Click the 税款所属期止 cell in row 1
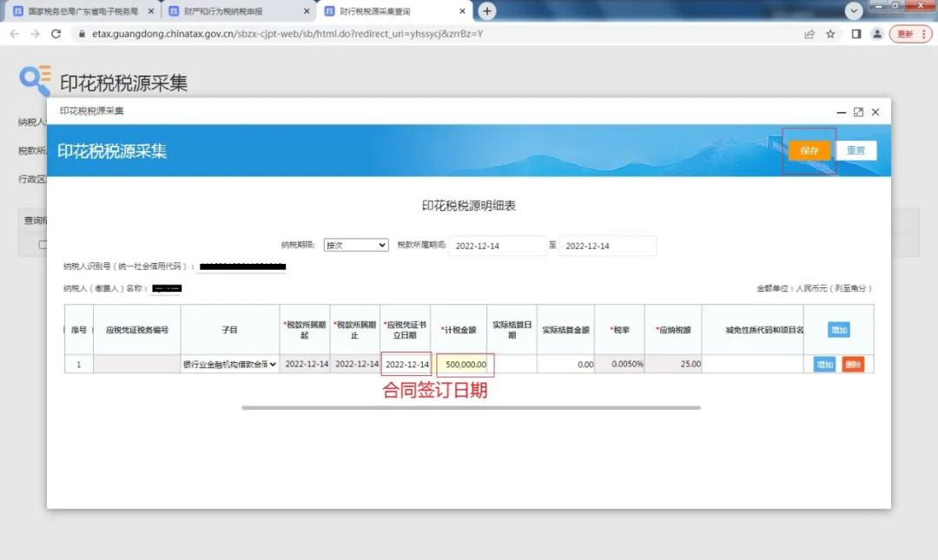The width and height of the screenshot is (938, 560). coord(355,365)
